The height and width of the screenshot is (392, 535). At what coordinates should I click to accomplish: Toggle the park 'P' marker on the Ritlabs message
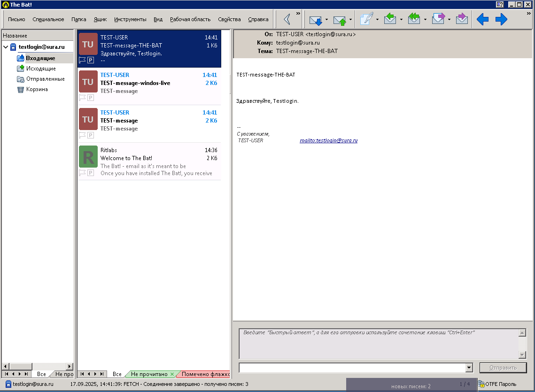click(91, 173)
